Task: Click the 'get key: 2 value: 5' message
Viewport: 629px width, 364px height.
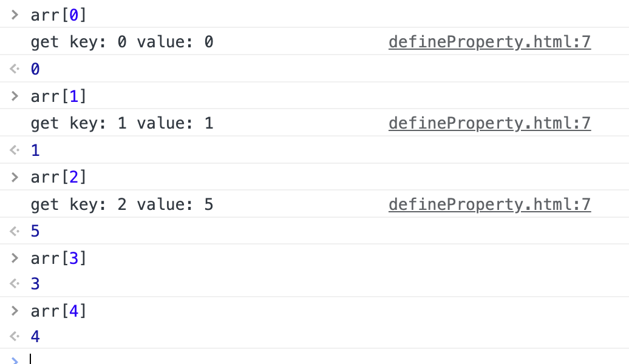Action: pos(122,205)
